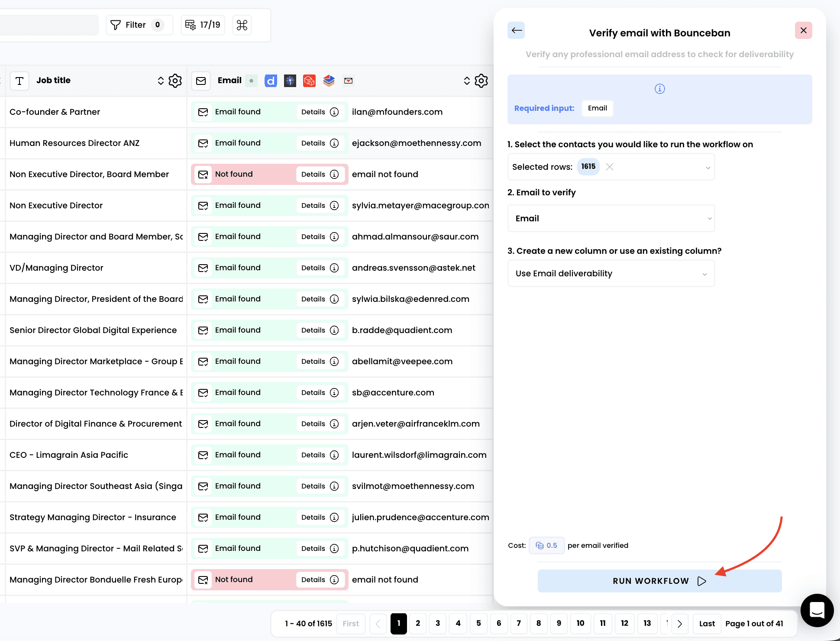Viewport: 840px width, 641px height.
Task: Open Job title column settings gear
Action: (x=175, y=81)
